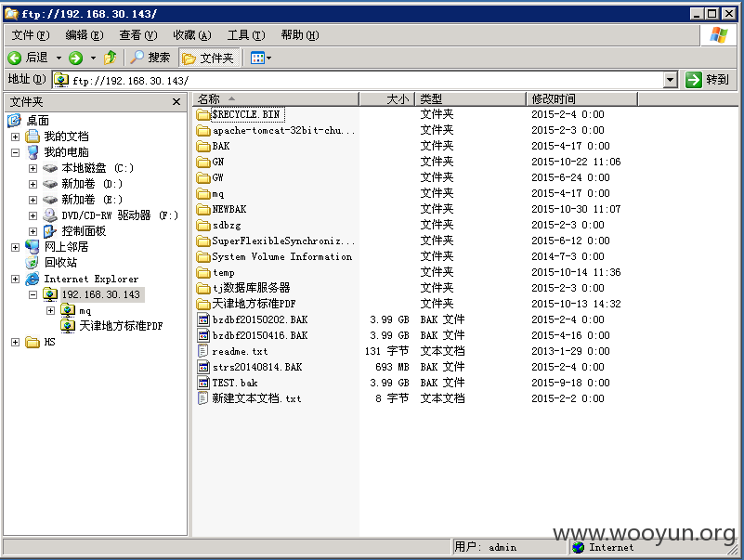Select DVD/CD-RW drive icon in tree

[50, 215]
